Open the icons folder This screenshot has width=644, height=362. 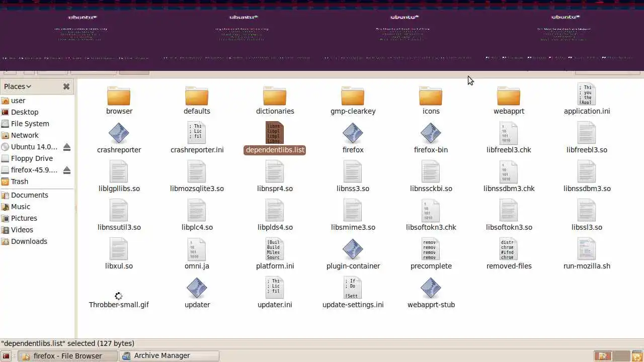pos(431,96)
